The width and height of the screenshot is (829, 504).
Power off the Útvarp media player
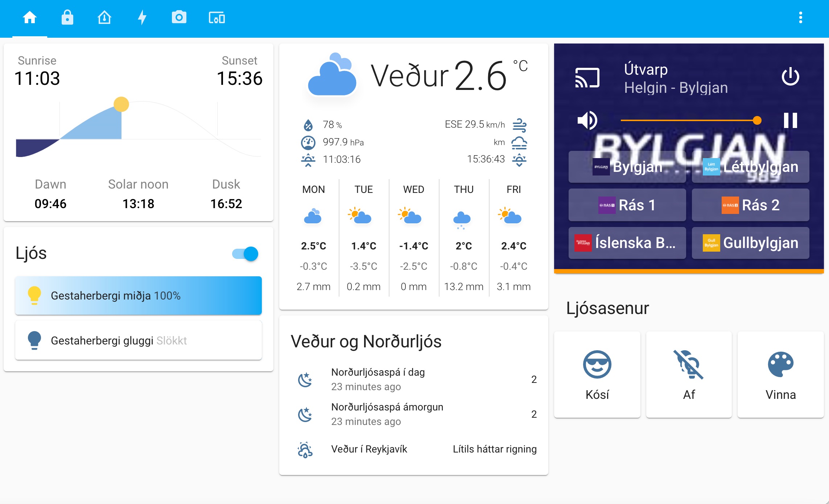pyautogui.click(x=790, y=77)
